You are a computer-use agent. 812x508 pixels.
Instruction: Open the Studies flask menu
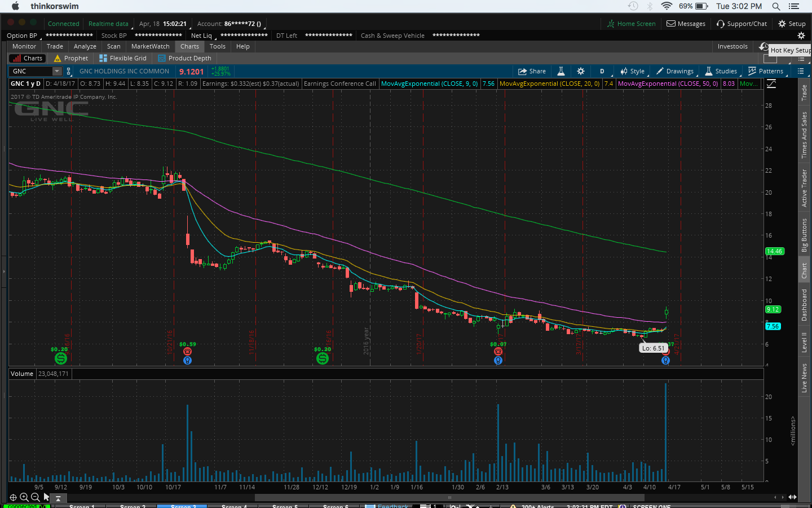721,71
